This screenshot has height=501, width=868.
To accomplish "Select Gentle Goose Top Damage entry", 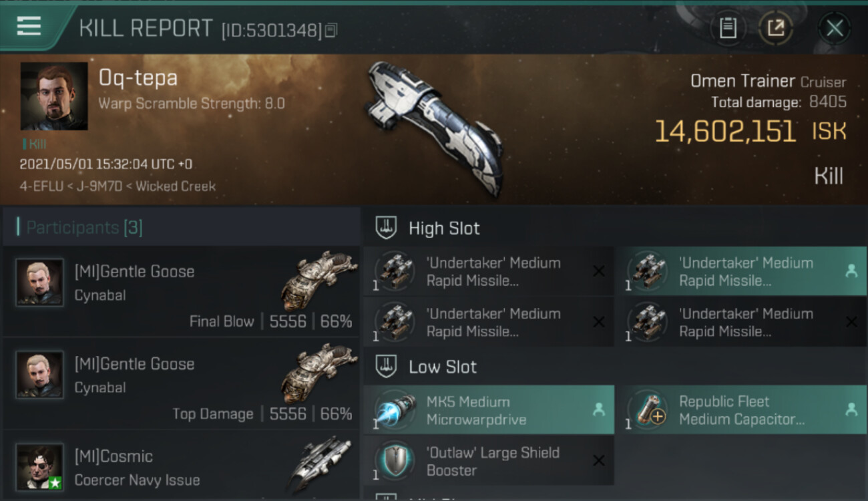I will 181,383.
